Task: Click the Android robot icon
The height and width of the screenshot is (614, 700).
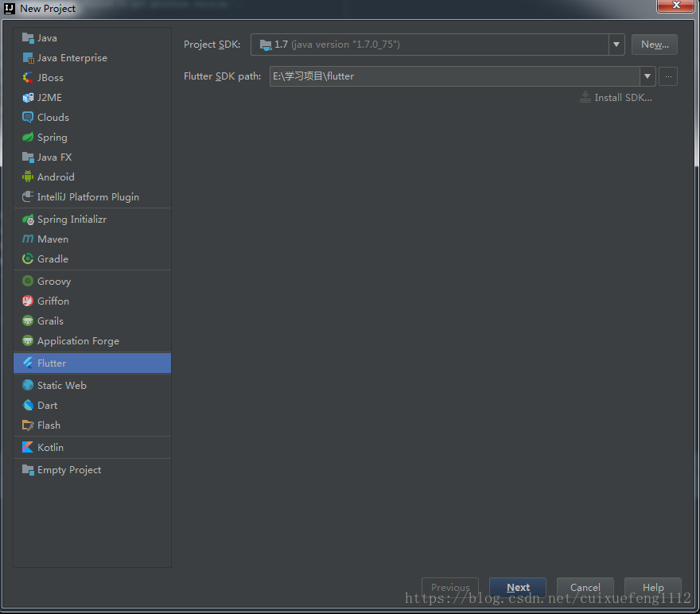Action: [x=28, y=177]
